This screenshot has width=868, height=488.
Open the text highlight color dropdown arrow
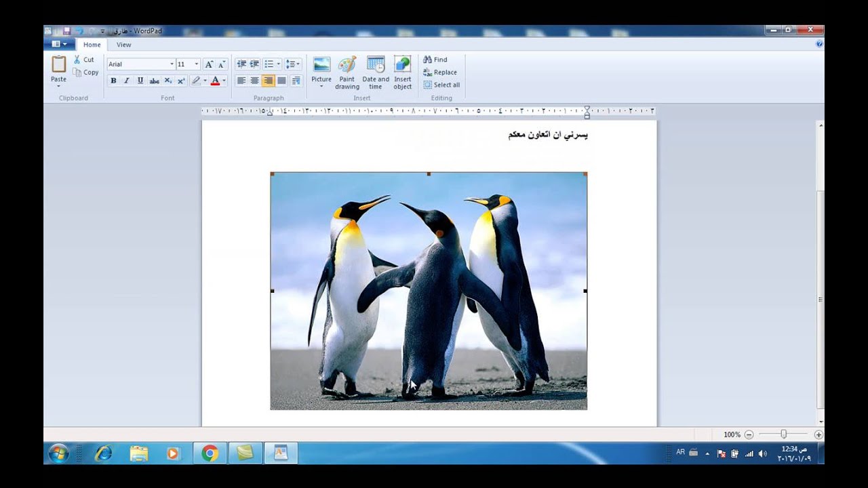(205, 81)
